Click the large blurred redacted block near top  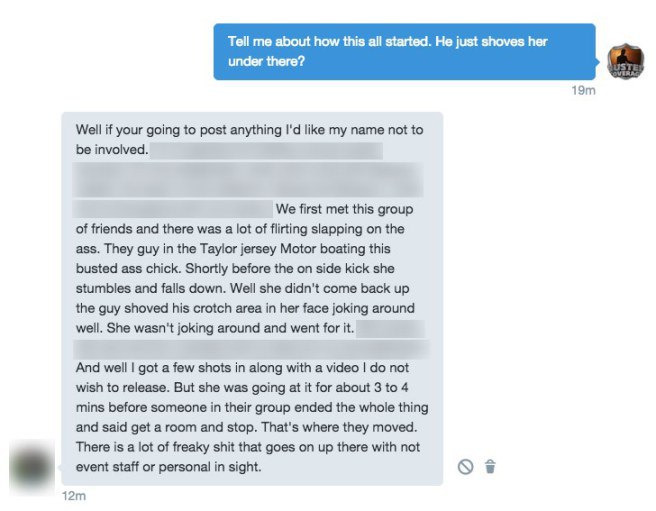pyautogui.click(x=248, y=180)
